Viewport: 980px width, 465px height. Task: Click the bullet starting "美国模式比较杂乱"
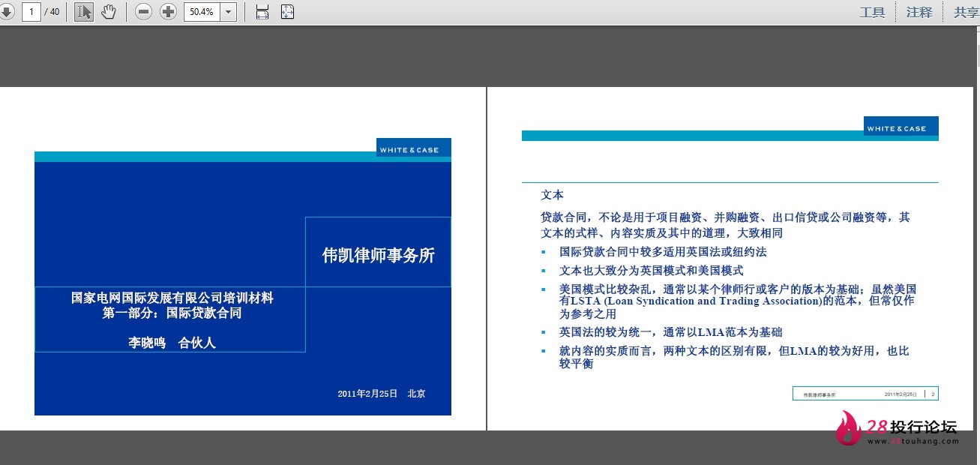click(x=738, y=301)
